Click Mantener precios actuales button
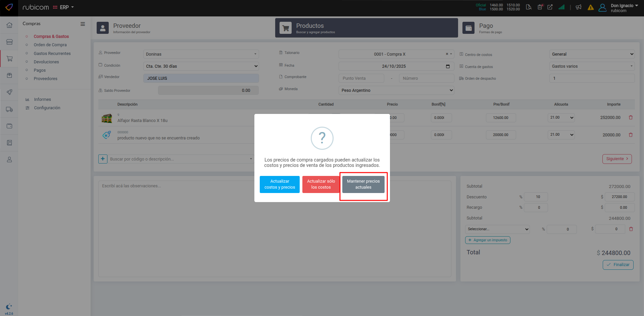Viewport: 644px width, 316px height. pyautogui.click(x=363, y=184)
